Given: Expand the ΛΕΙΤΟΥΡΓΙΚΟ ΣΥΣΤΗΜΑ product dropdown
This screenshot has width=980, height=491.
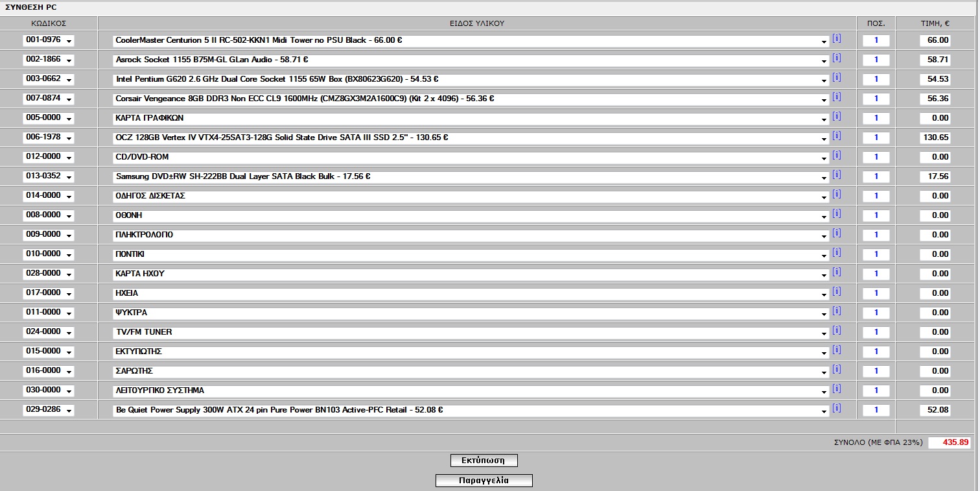Looking at the screenshot, I should (471, 390).
